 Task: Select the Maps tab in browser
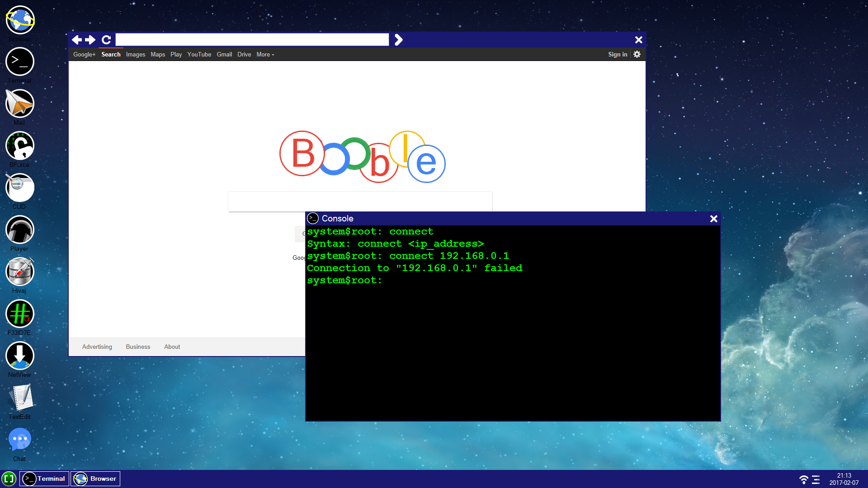pos(157,54)
